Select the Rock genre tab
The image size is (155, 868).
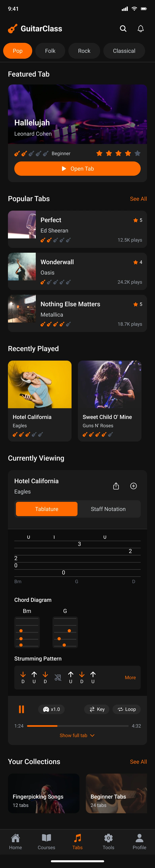click(x=84, y=51)
